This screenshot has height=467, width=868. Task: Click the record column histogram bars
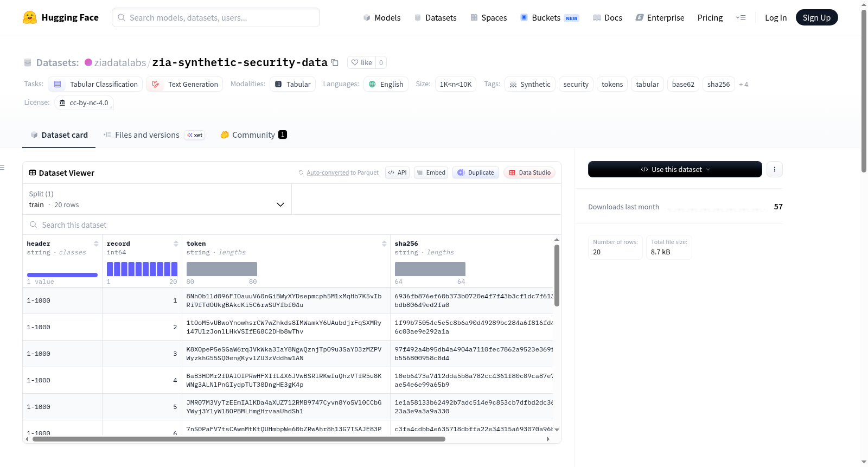tap(142, 269)
